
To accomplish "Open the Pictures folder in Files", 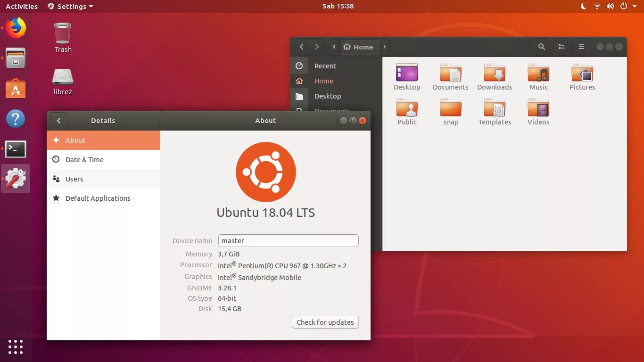I will click(582, 77).
